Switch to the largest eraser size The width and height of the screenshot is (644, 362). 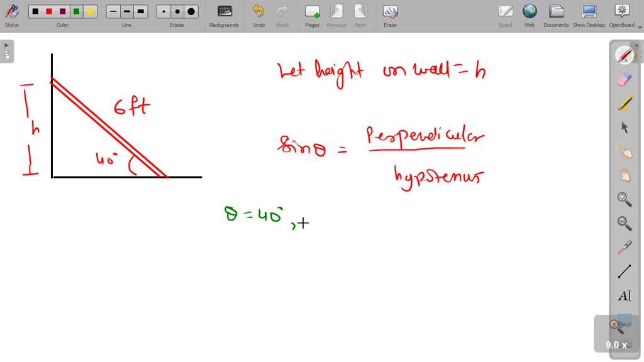[x=191, y=11]
